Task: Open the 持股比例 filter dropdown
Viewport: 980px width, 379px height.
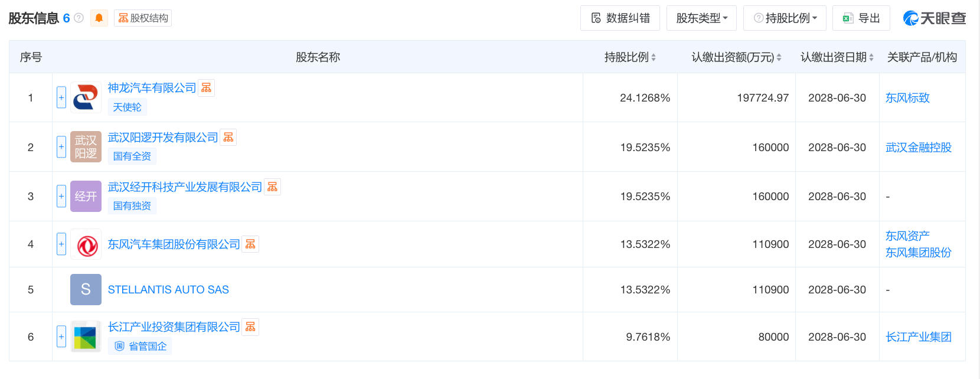Action: point(785,18)
